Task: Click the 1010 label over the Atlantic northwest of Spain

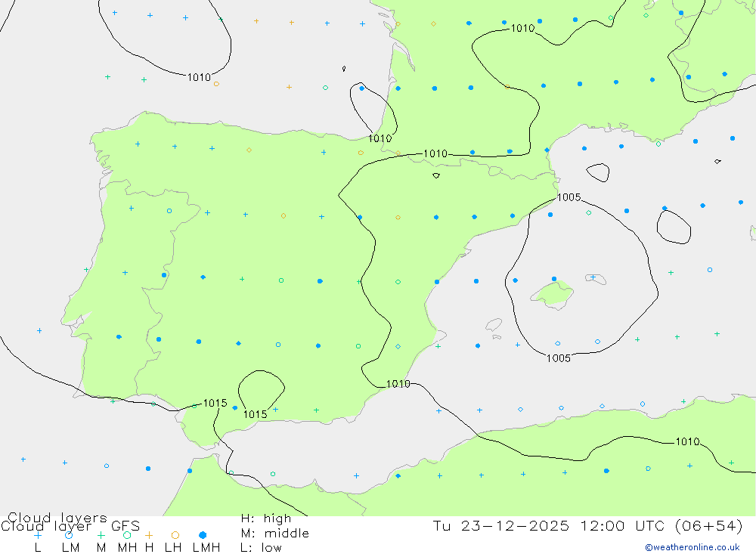Action: 199,77
